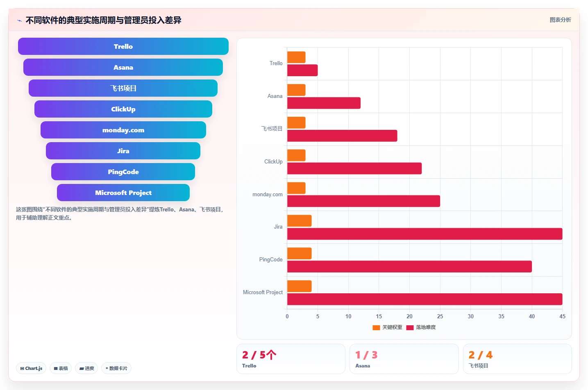Select the Asana funnel stage
The image size is (588, 390).
click(x=123, y=67)
